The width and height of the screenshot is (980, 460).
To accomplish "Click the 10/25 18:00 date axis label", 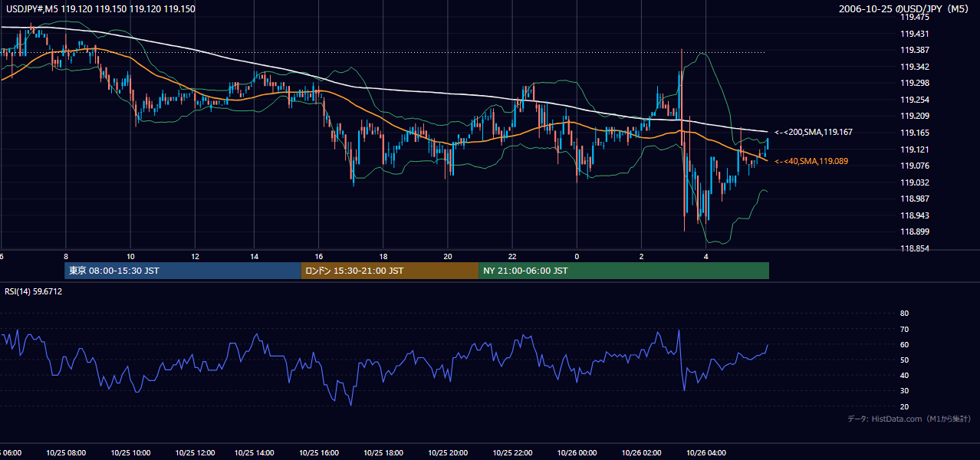I will point(383,453).
